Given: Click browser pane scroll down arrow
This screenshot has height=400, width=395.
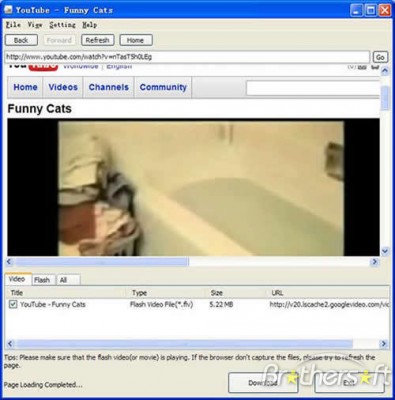Looking at the screenshot, I should [385, 251].
